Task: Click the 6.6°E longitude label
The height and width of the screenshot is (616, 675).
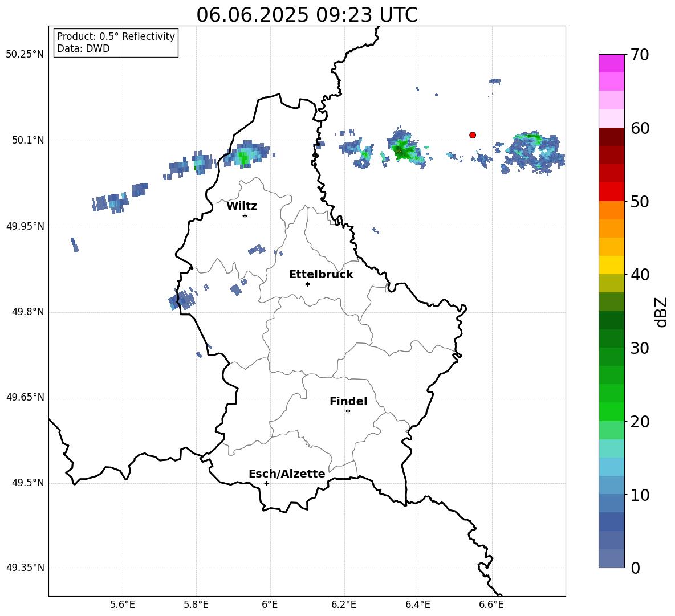Action: [x=491, y=605]
